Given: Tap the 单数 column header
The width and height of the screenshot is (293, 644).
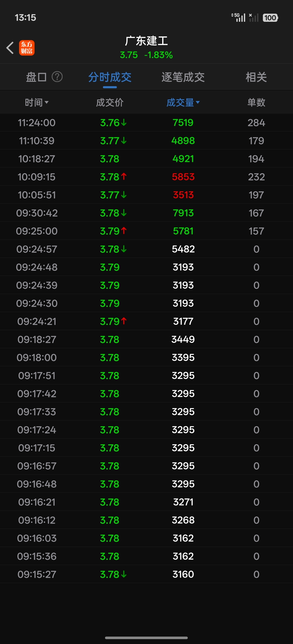Looking at the screenshot, I should [x=256, y=102].
